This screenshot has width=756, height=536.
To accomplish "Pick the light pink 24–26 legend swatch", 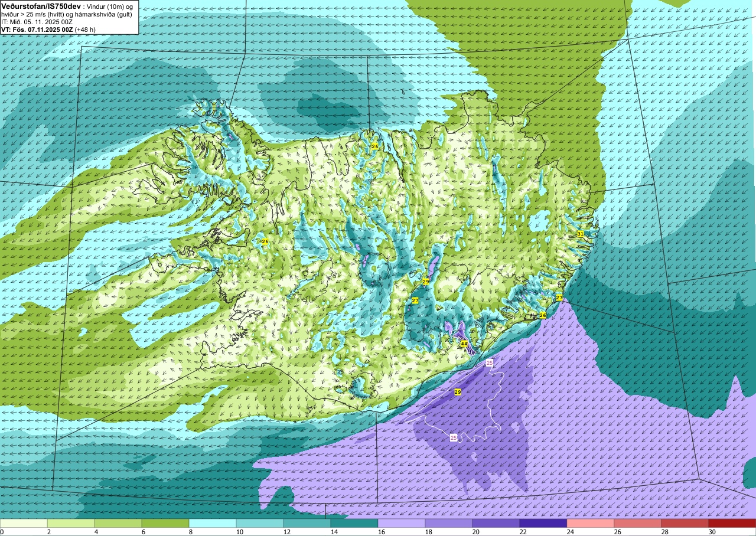I will 591,523.
